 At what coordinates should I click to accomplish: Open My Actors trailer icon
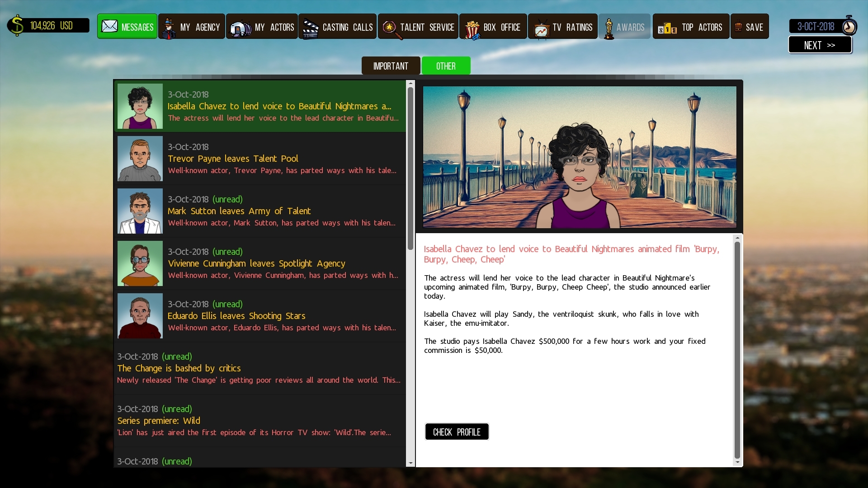click(241, 28)
